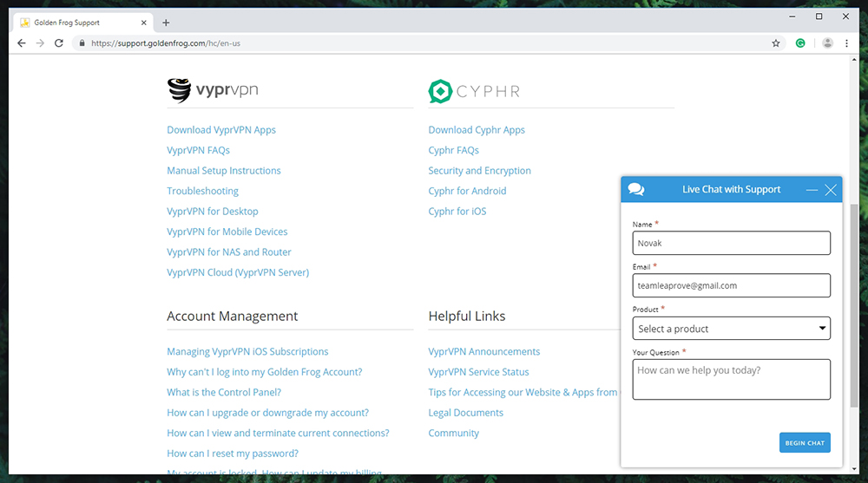Open a new tab with plus icon
The height and width of the screenshot is (483, 868).
point(166,23)
